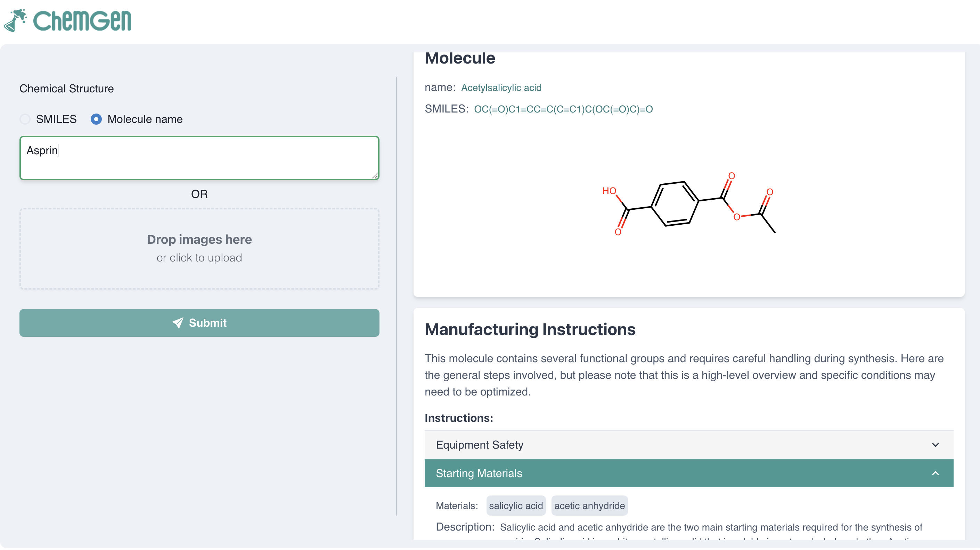Viewport: 980px width, 550px height.
Task: Select the Molecule name radio button
Action: pos(96,119)
